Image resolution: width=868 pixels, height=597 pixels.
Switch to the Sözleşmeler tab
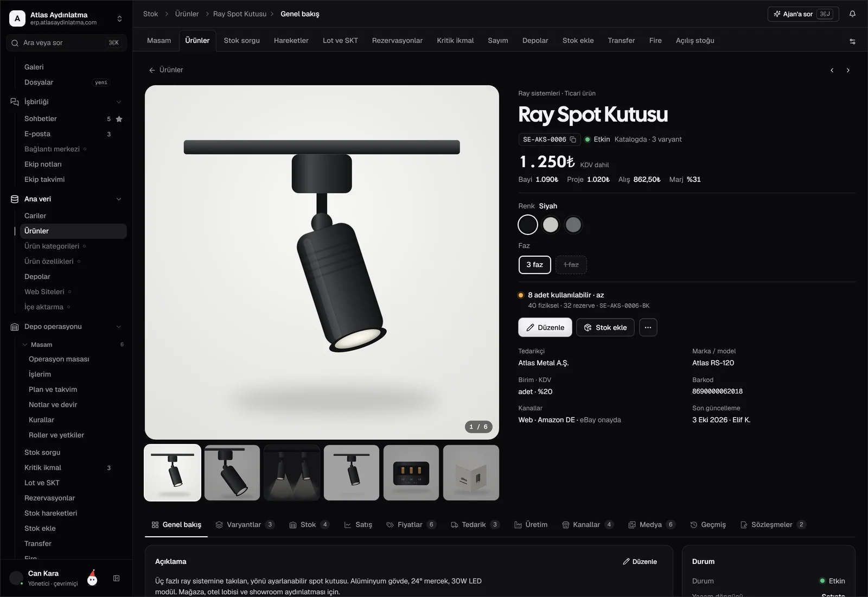click(773, 525)
